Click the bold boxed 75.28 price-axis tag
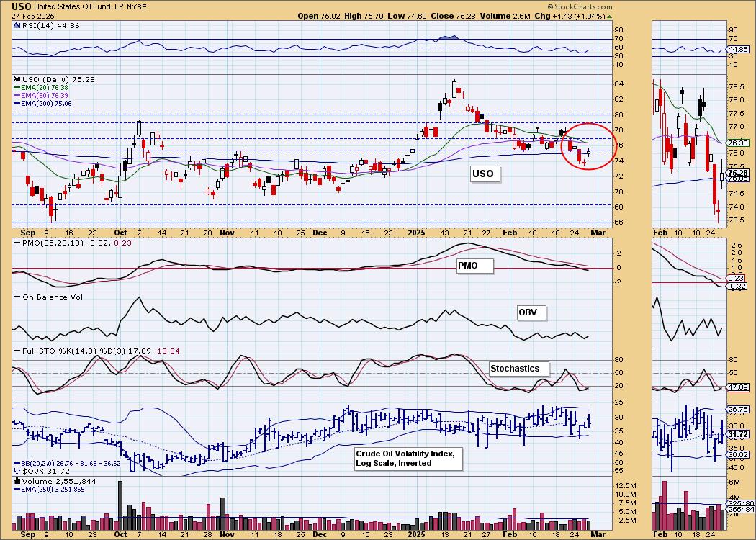Screen dimensions: 756x540 coord(738,173)
